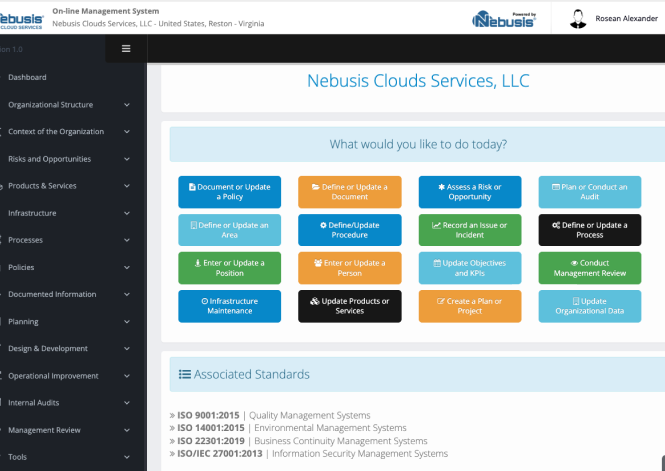Click the user avatar icon

578,18
